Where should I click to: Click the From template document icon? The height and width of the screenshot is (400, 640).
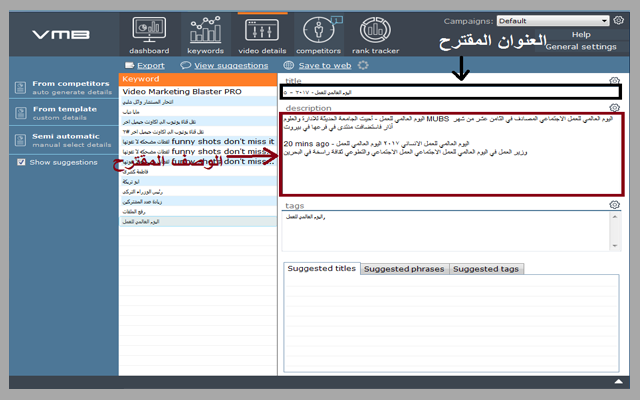pos(20,113)
